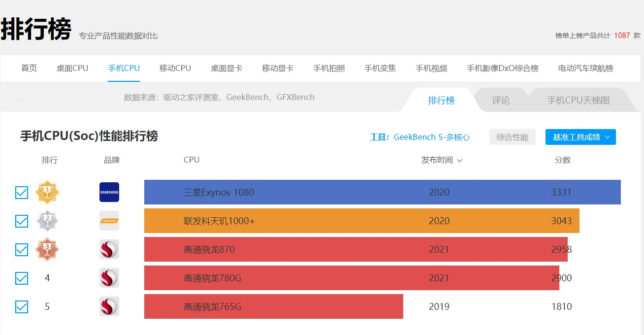Click the score value 2958
Viewport: 644px width, 335px height.
point(561,249)
